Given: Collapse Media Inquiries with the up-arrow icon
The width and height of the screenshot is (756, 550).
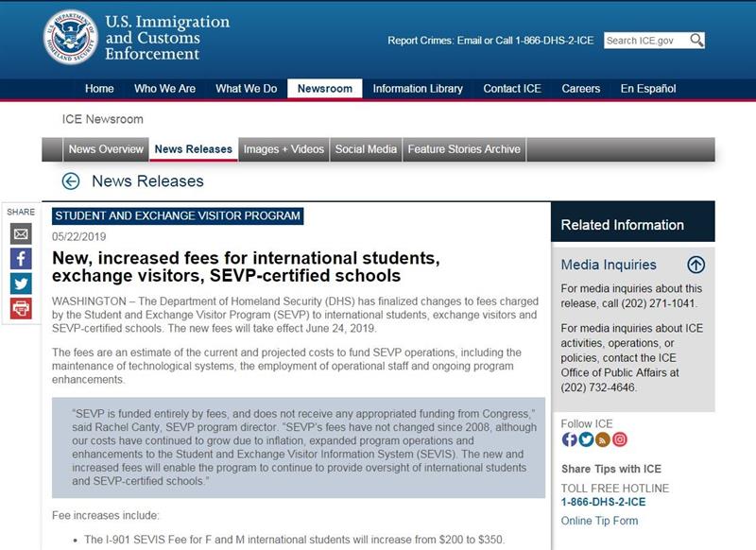Looking at the screenshot, I should click(x=696, y=265).
